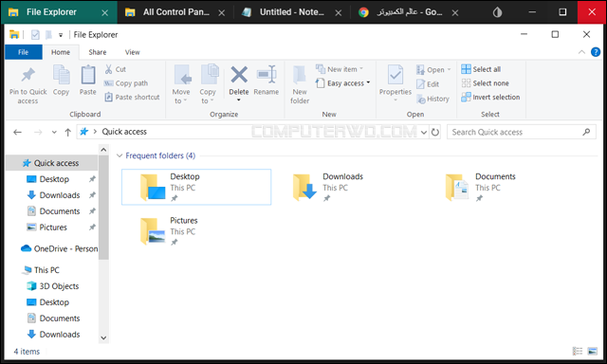Open Recent locations dropdown arrow
The height and width of the screenshot is (364, 607).
point(54,133)
